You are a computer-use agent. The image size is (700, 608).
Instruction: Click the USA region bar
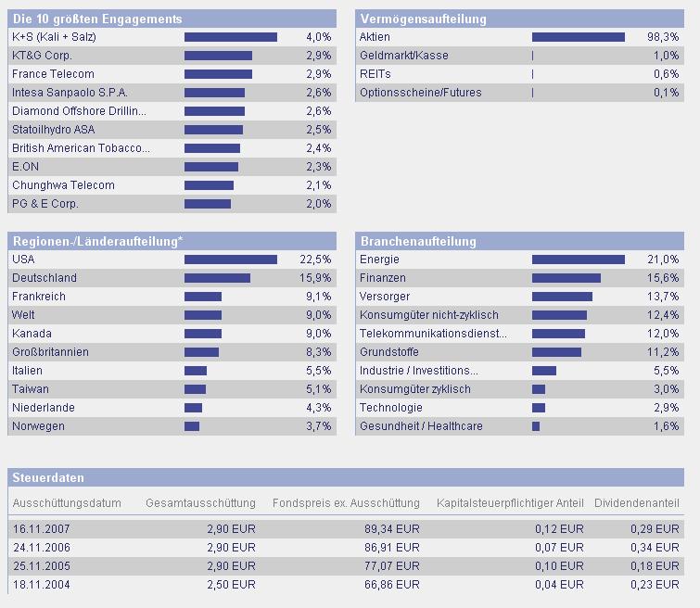pos(231,260)
